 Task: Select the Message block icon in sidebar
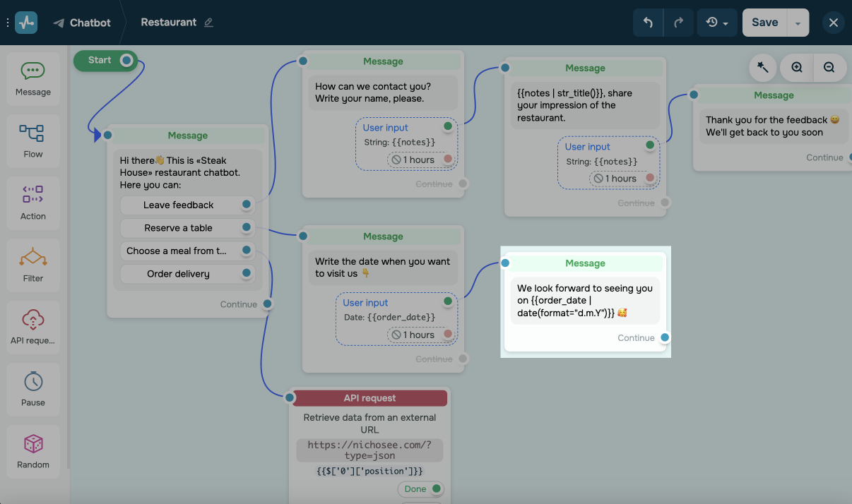click(x=33, y=78)
